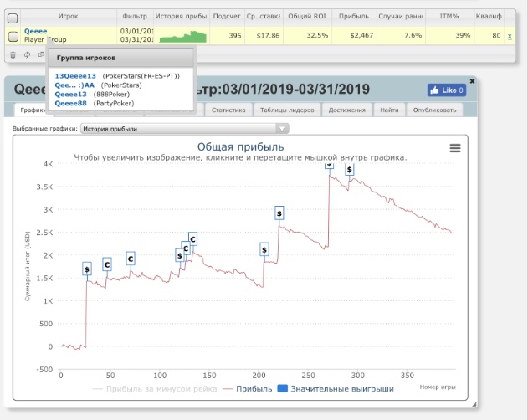Click the Общая прибыль chart title
Viewport: 528px width, 420px height.
[240, 147]
